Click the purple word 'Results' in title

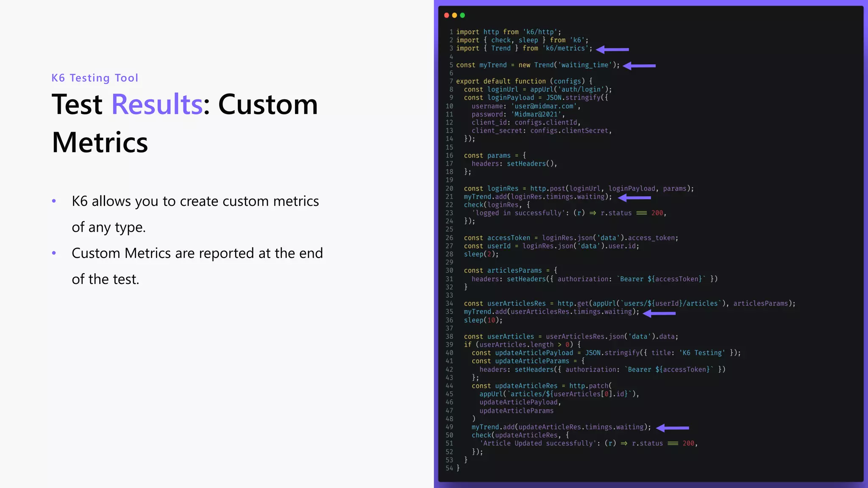(x=157, y=104)
